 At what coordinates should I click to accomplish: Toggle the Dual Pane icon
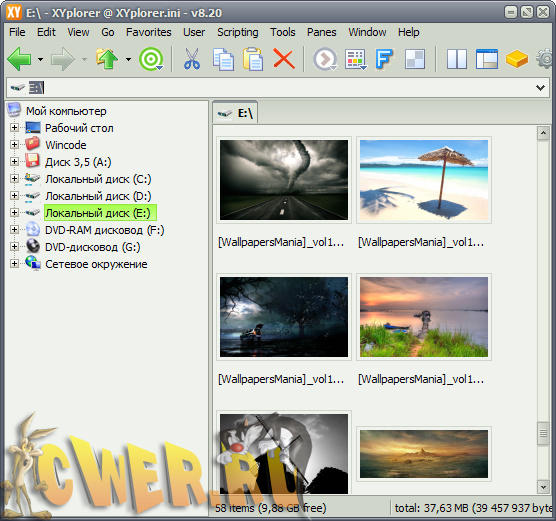coord(457,59)
